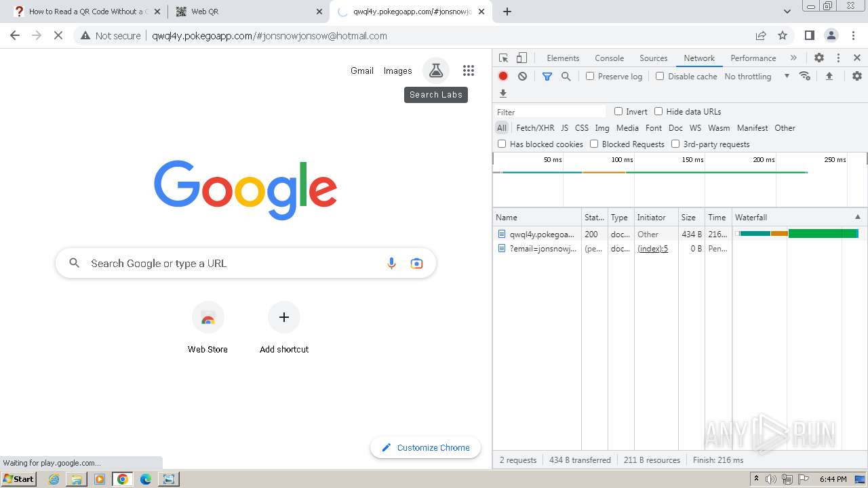
Task: Open new browser tab
Action: [x=507, y=12]
